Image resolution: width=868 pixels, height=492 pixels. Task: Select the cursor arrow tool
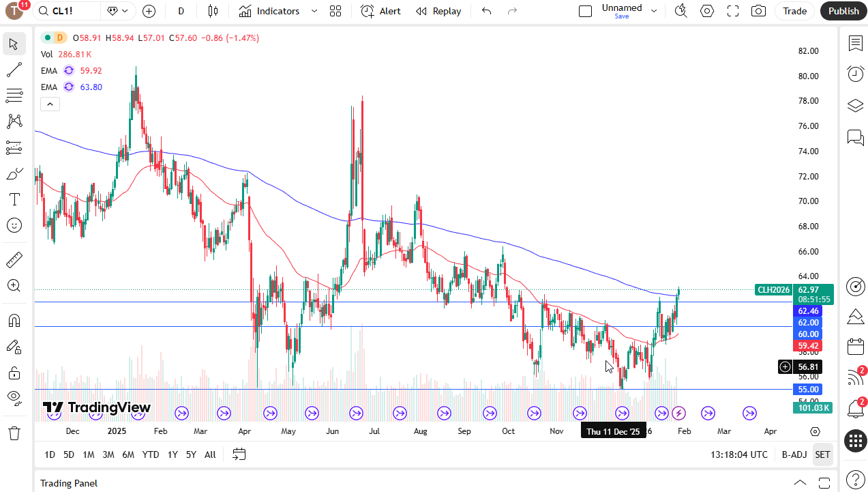coord(14,44)
